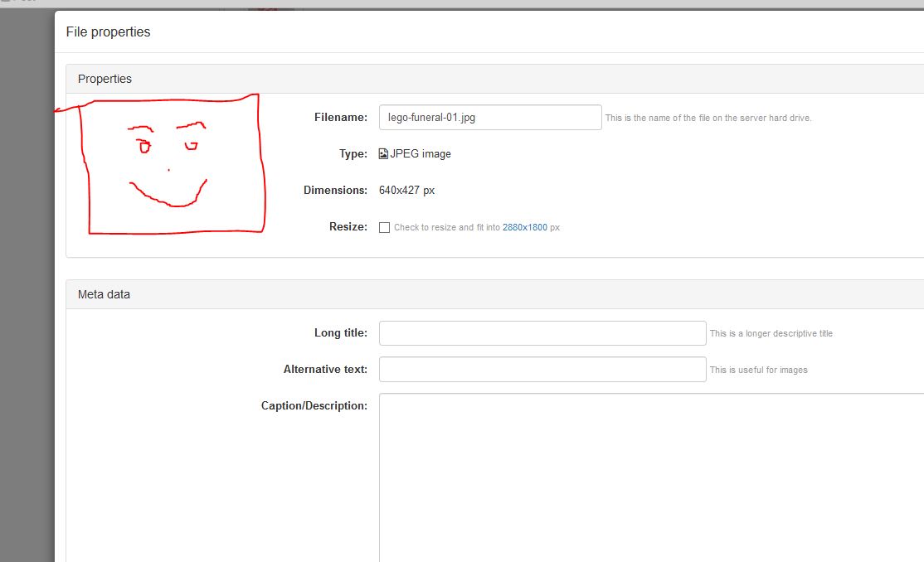The height and width of the screenshot is (562, 924).
Task: Click the Long title: label
Action: point(341,333)
